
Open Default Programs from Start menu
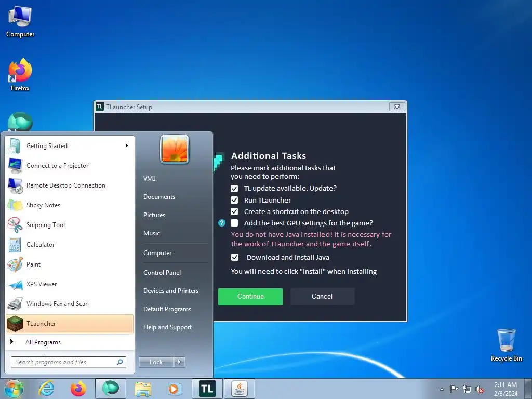167,309
